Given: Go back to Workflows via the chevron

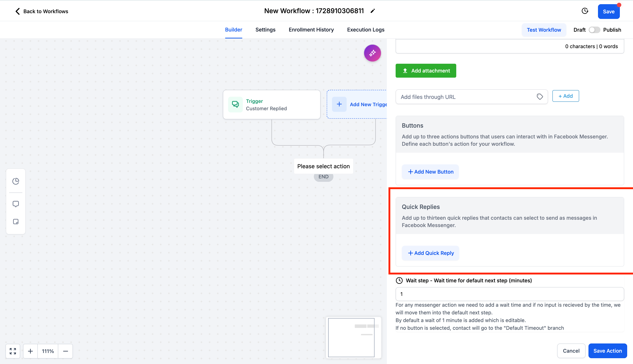Looking at the screenshot, I should pos(18,11).
